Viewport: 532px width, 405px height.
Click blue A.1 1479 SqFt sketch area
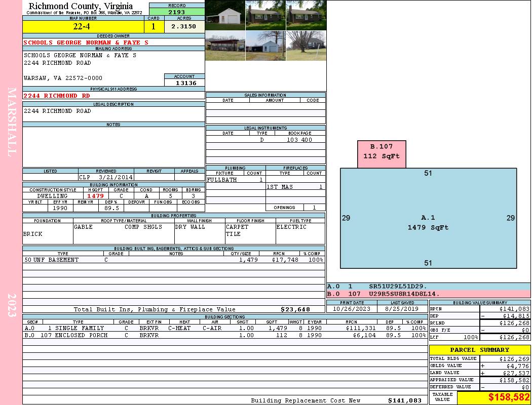(x=428, y=218)
